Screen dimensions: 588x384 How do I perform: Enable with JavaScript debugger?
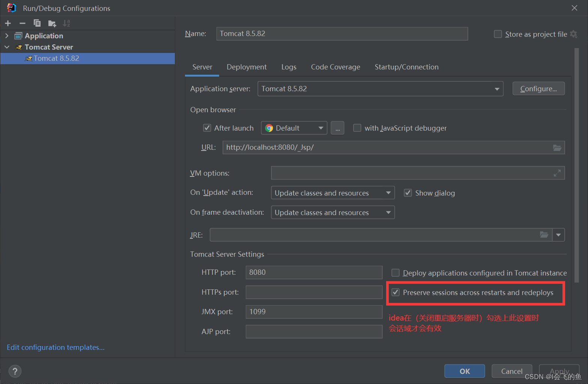point(357,128)
